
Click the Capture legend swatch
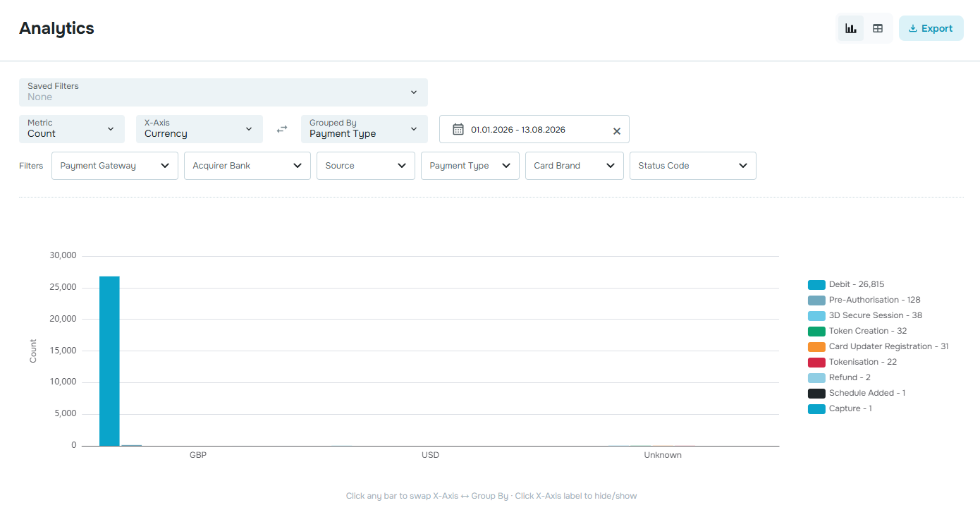point(816,409)
